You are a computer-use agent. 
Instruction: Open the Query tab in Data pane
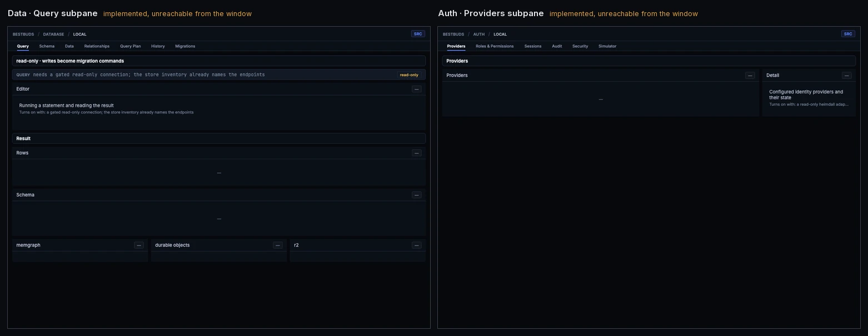tap(23, 46)
